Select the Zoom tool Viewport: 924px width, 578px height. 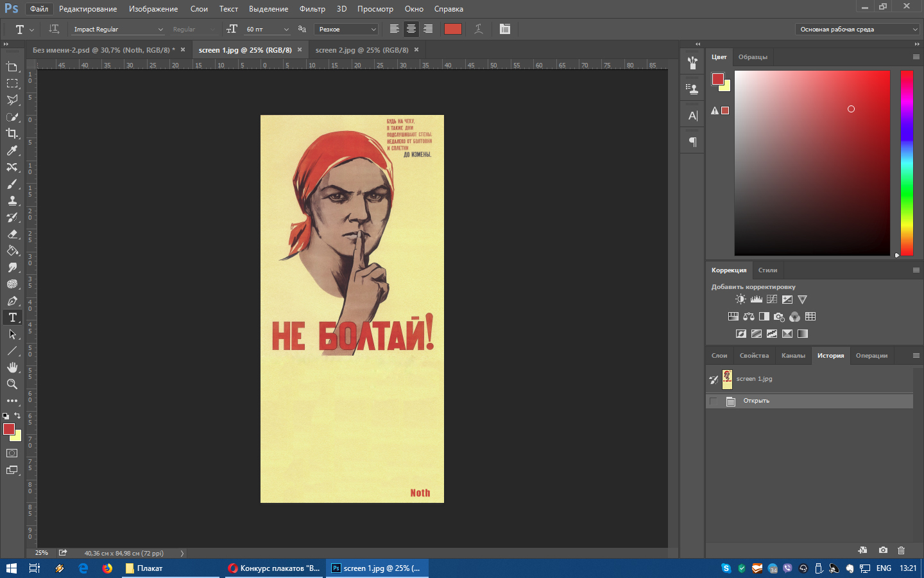(12, 384)
